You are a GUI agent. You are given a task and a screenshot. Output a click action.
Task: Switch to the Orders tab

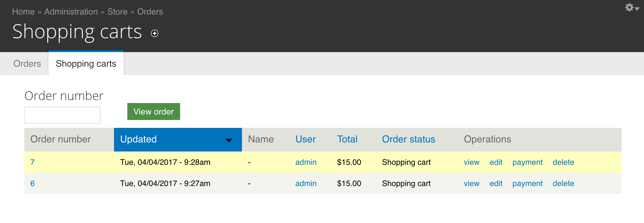tap(27, 63)
